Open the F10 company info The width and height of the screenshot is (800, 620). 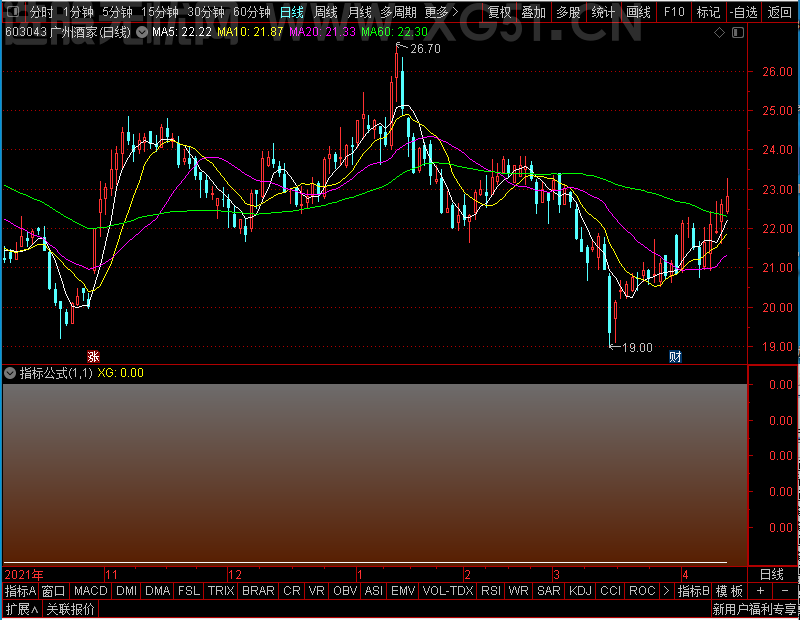pyautogui.click(x=674, y=12)
